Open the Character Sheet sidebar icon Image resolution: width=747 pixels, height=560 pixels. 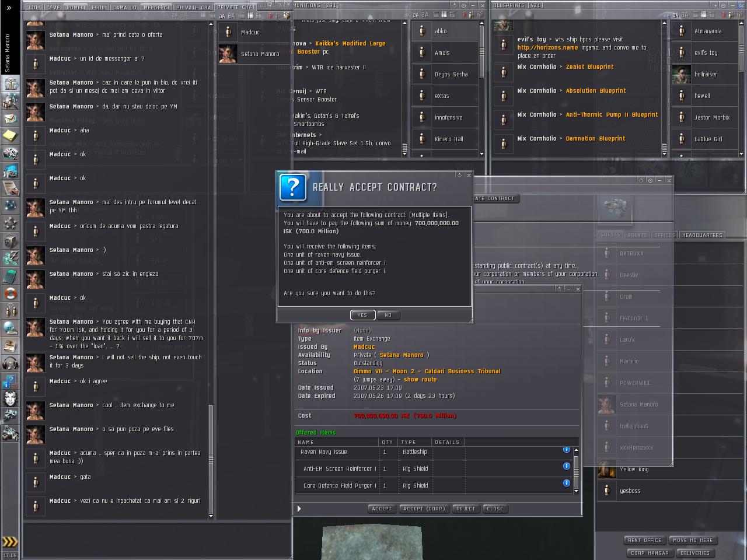point(10,84)
